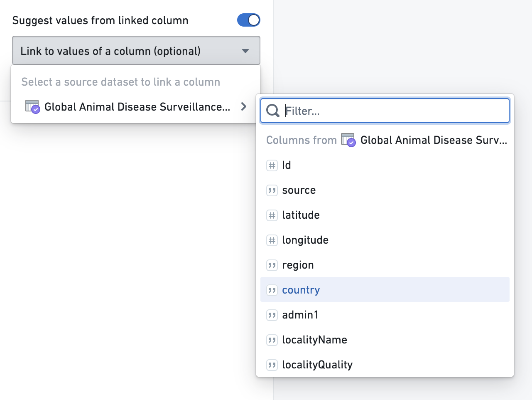The height and width of the screenshot is (400, 532).
Task: Click the dataset icon in the Columns from header
Action: (x=348, y=140)
